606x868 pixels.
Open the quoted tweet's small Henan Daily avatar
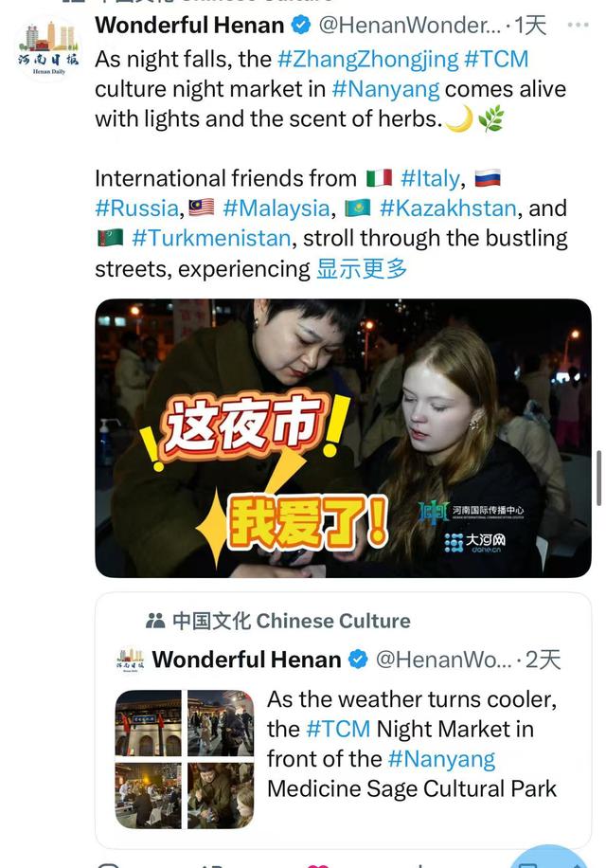(x=130, y=660)
